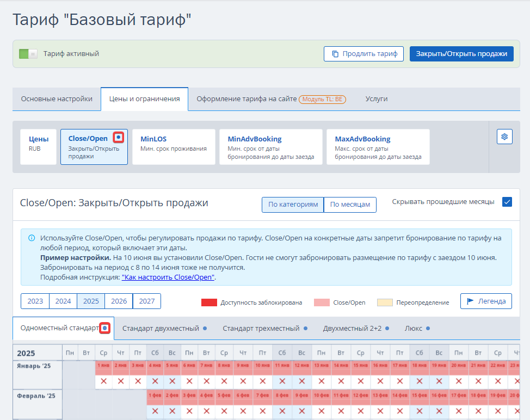Click the X mark under 1 фев
The height and width of the screenshot is (420, 530).
(x=155, y=411)
